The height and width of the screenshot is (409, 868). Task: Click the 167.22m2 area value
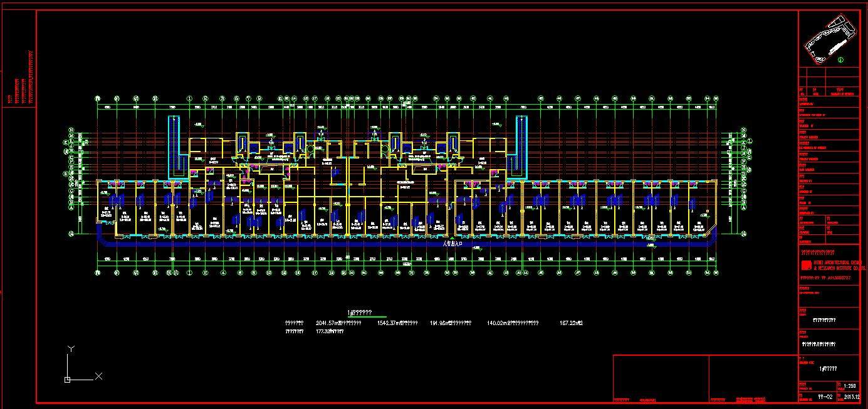click(x=571, y=323)
